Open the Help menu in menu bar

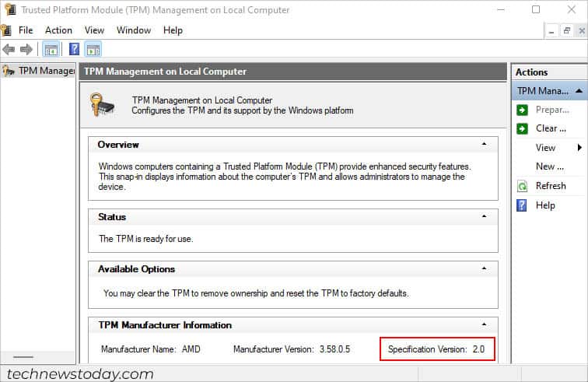173,30
